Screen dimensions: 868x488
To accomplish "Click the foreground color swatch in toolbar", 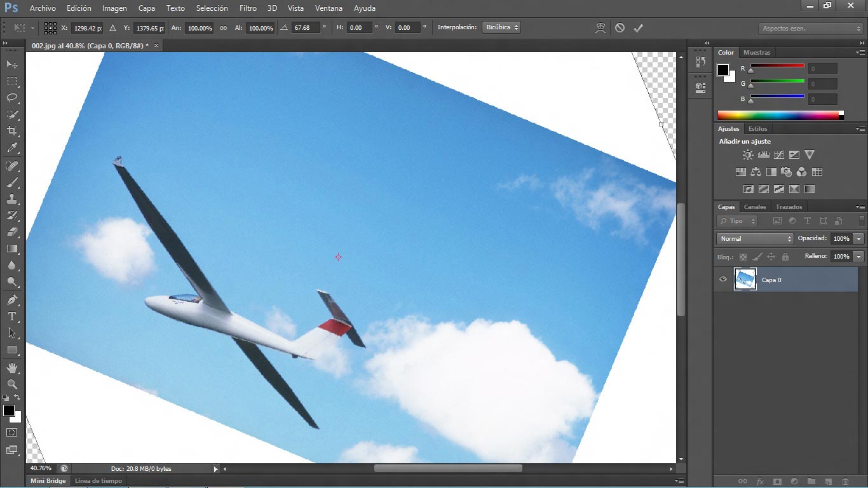I will (x=9, y=410).
